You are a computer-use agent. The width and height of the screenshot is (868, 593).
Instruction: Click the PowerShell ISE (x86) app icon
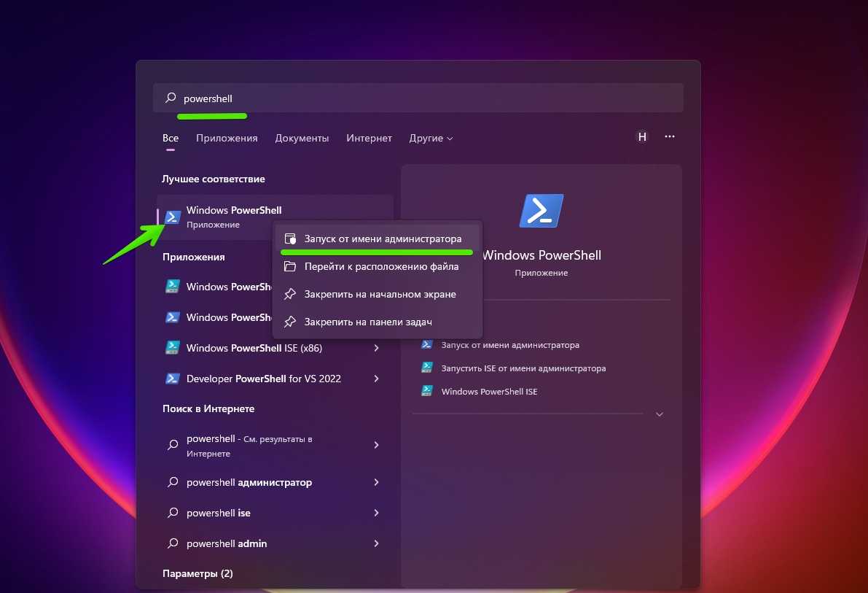coord(173,348)
